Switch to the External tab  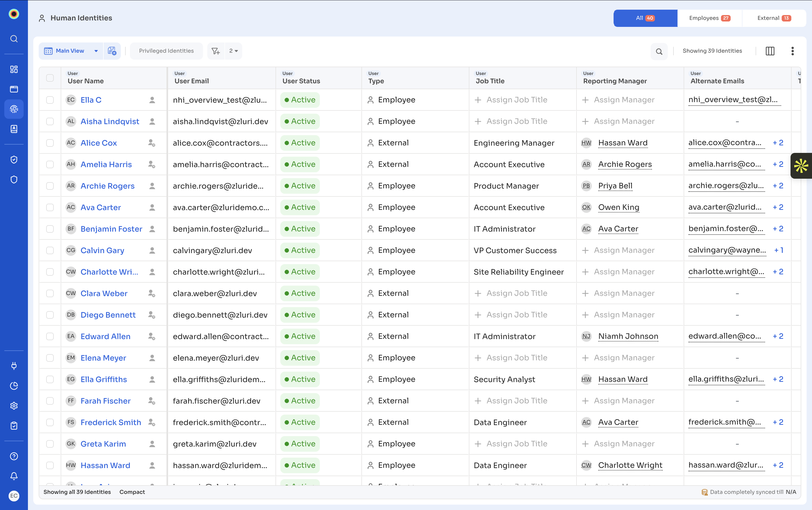[x=774, y=18]
